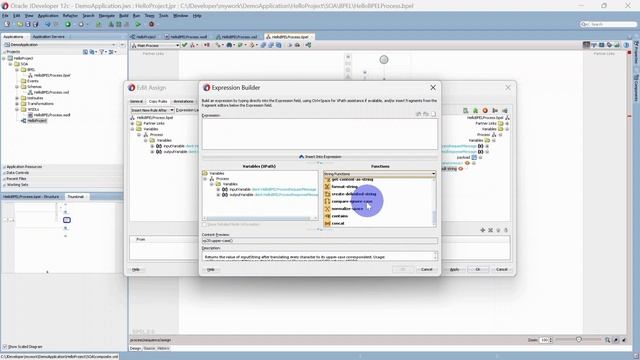
Task: Click the red circle icon in the Edit Assign toolbar
Action: click(x=485, y=111)
